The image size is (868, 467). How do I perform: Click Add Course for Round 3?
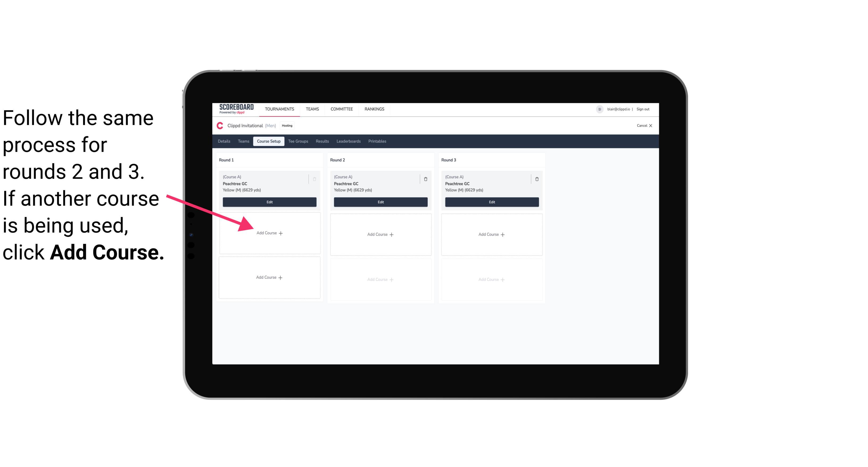point(491,234)
